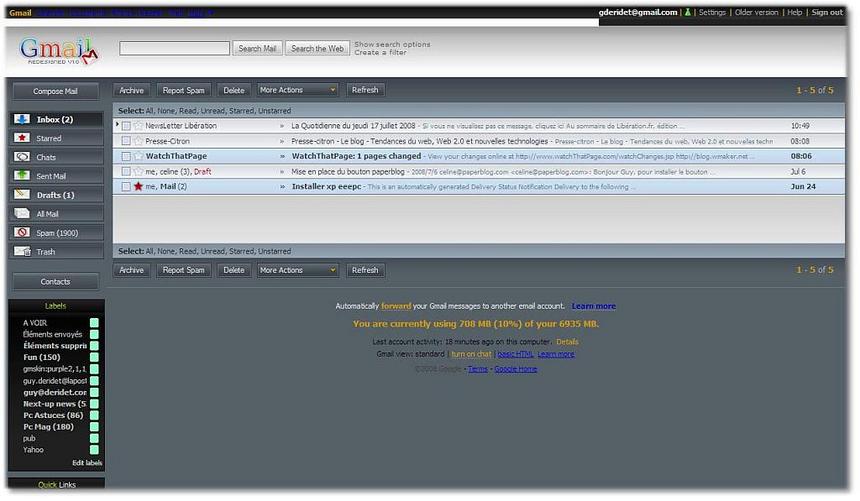Click the Gmail Redesigned logo

(59, 51)
